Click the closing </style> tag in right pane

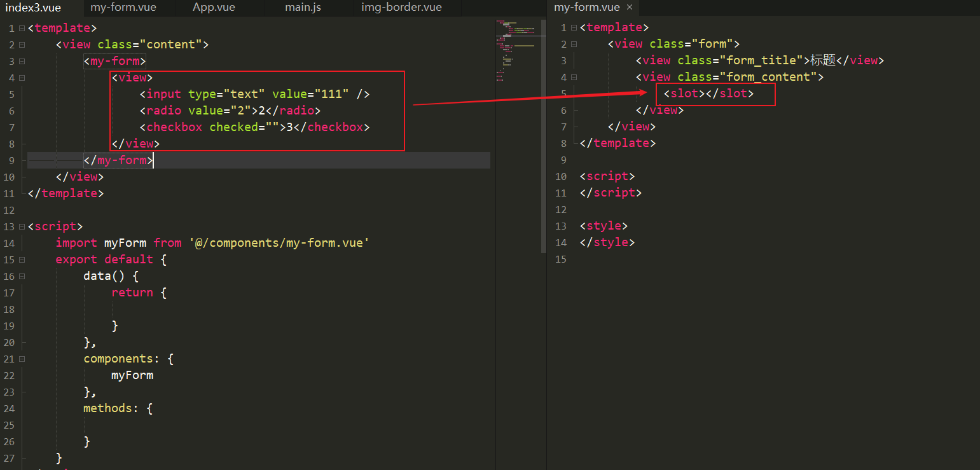click(x=607, y=243)
